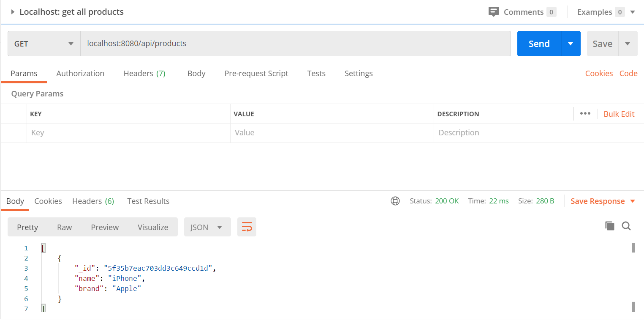Click the three-dots column options icon
Image resolution: width=644 pixels, height=321 pixels.
(x=585, y=113)
